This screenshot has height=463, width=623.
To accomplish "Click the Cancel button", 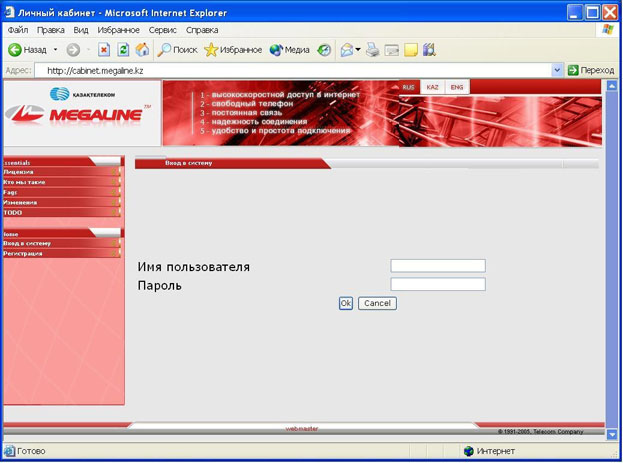I will point(377,303).
